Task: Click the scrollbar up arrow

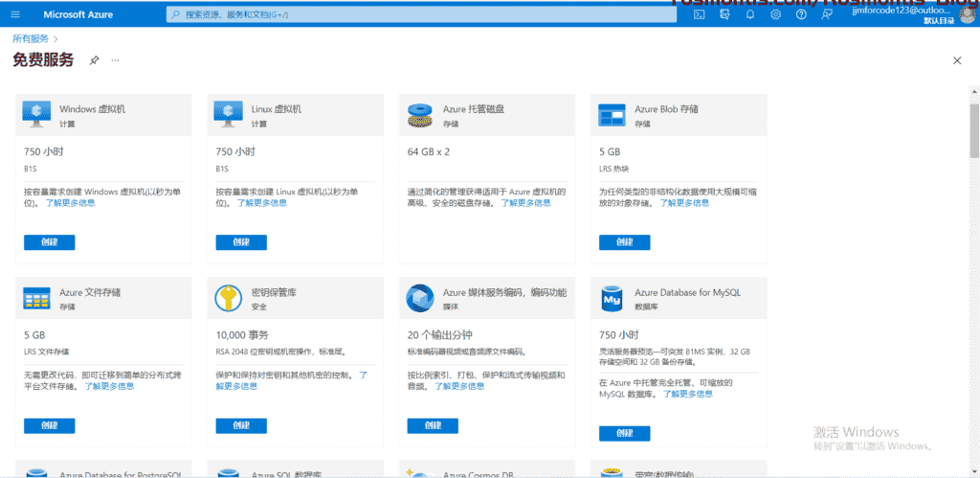Action: (x=974, y=91)
